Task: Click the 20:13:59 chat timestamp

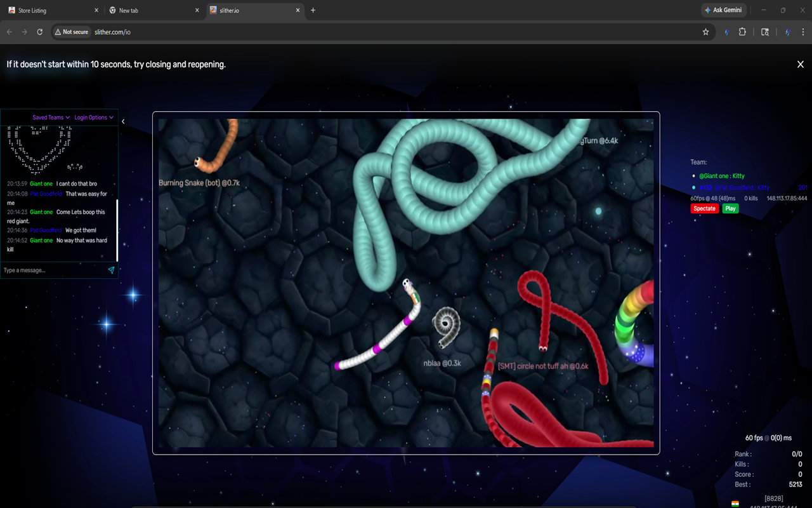Action: pos(17,184)
